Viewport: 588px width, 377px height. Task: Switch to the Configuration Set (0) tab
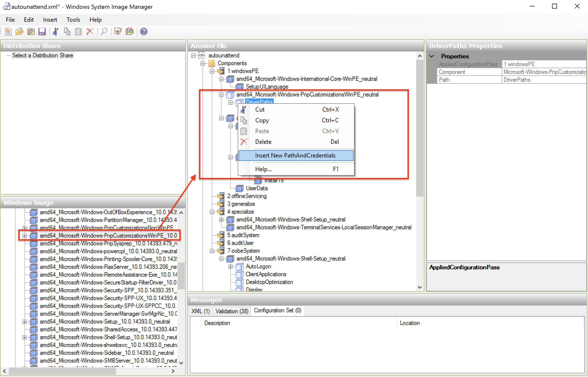click(277, 310)
